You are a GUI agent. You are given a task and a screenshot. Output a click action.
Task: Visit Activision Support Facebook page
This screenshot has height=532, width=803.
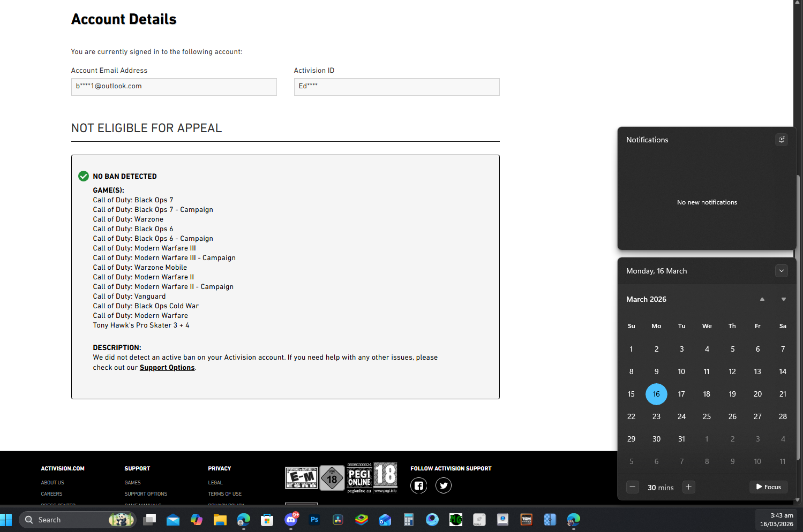pos(419,485)
